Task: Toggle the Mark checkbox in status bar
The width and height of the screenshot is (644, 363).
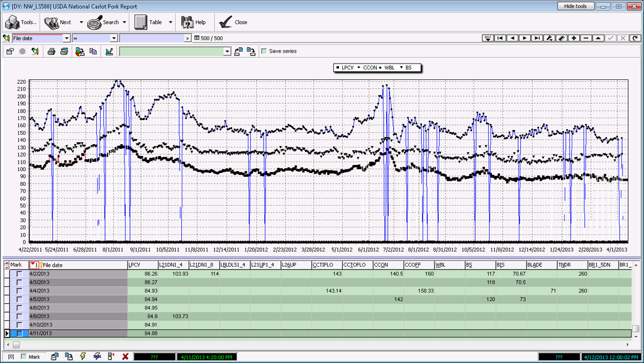Action: (x=24, y=357)
